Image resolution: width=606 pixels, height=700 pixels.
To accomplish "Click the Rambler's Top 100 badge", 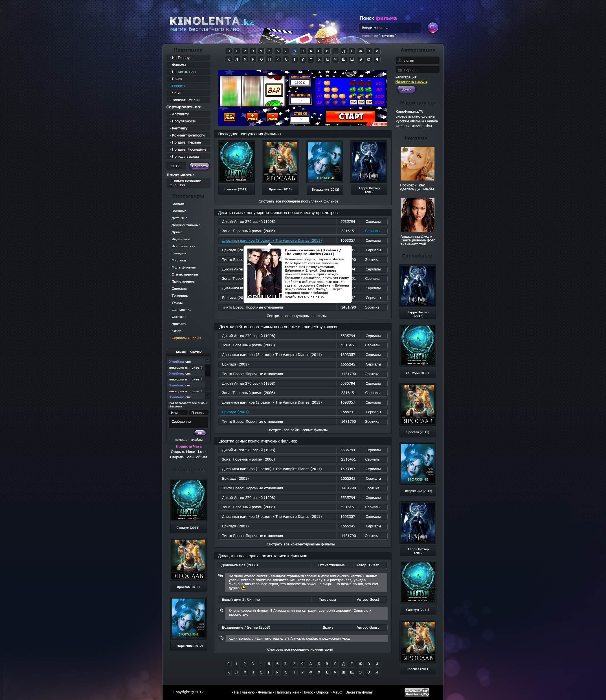I will pos(417,692).
